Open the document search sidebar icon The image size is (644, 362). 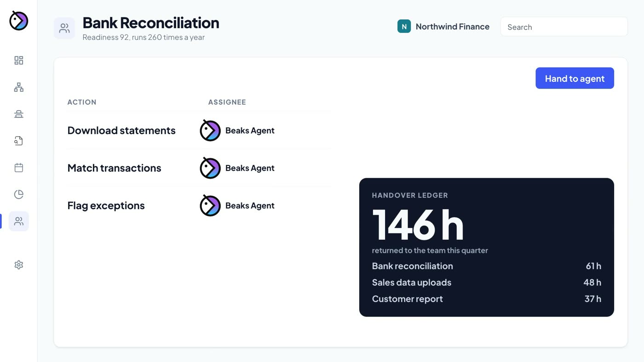19,141
